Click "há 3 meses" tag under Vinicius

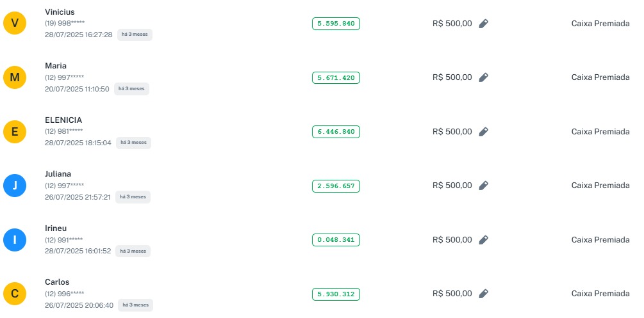pyautogui.click(x=135, y=35)
